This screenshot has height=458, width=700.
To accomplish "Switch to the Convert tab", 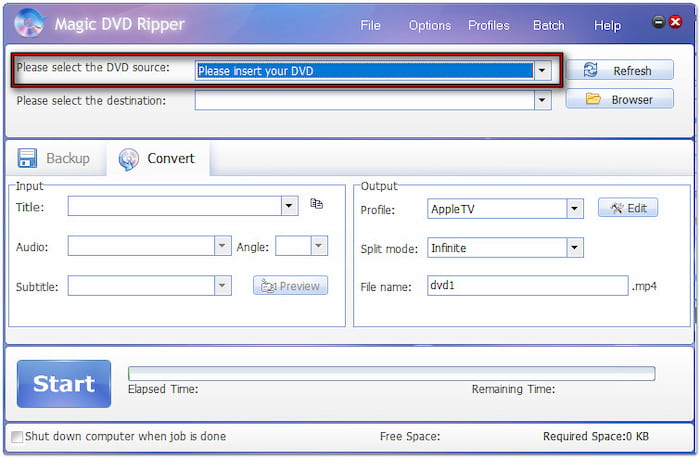I will [158, 159].
